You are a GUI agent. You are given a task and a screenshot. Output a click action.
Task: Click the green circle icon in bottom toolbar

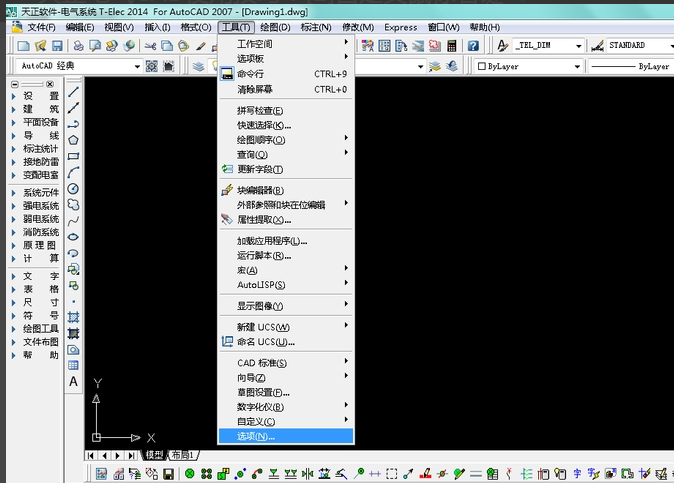[x=190, y=474]
